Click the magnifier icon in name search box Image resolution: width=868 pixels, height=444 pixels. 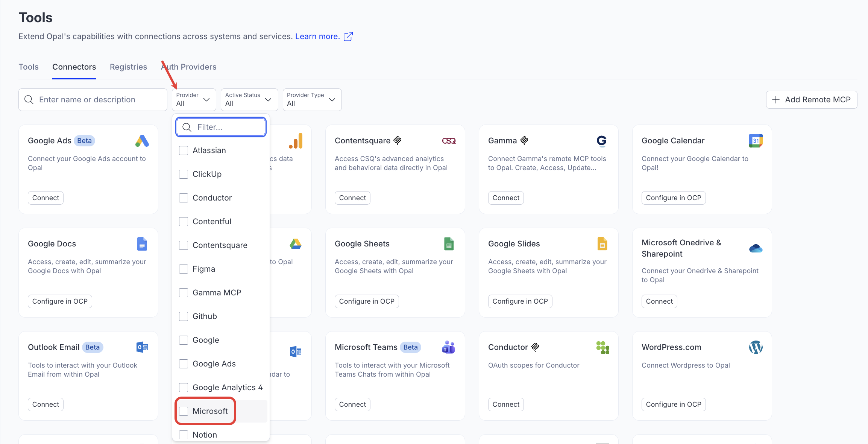click(29, 100)
